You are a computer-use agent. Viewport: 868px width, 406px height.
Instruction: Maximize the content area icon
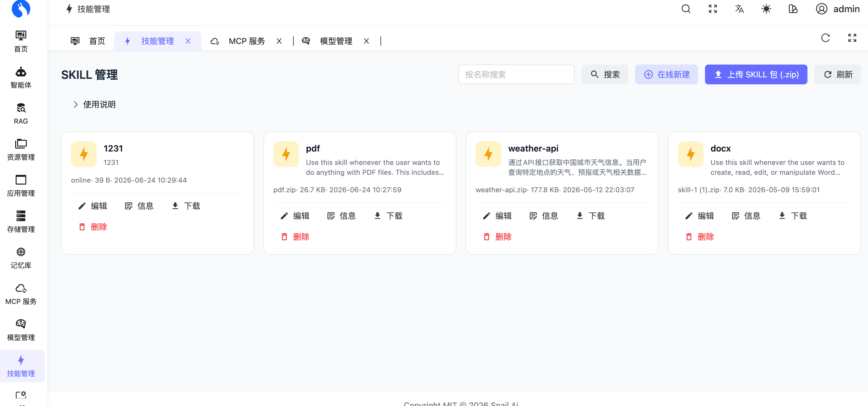click(852, 38)
